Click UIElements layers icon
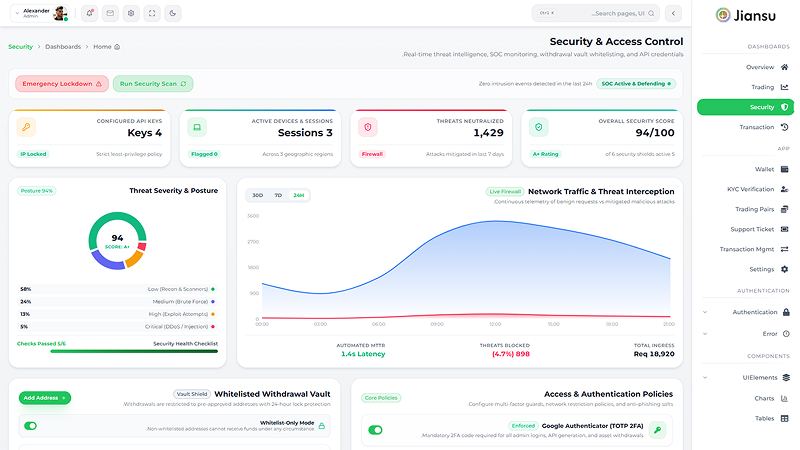The height and width of the screenshot is (450, 800). (786, 378)
